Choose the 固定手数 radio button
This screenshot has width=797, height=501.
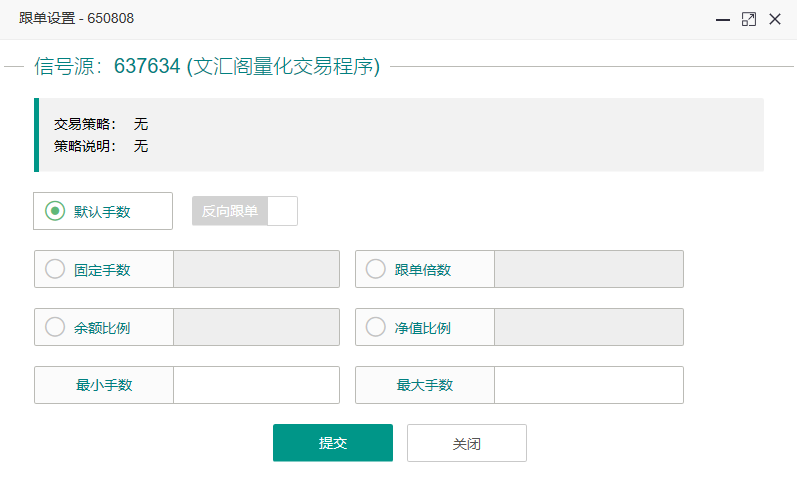[x=55, y=269]
